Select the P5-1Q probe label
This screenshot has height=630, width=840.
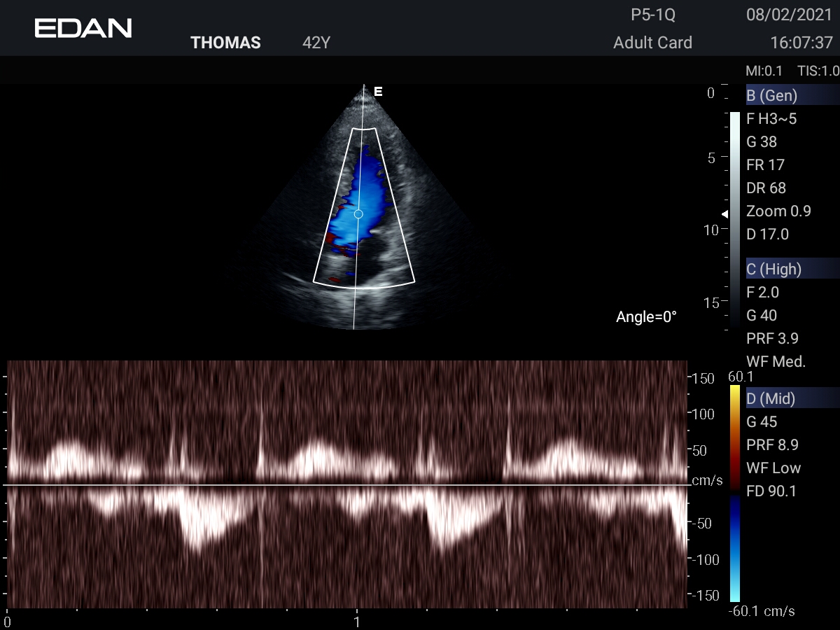coord(652,15)
